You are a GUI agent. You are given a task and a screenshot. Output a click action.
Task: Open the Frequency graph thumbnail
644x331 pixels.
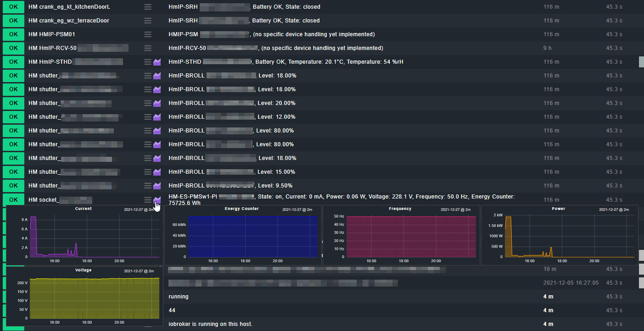pyautogui.click(x=401, y=235)
